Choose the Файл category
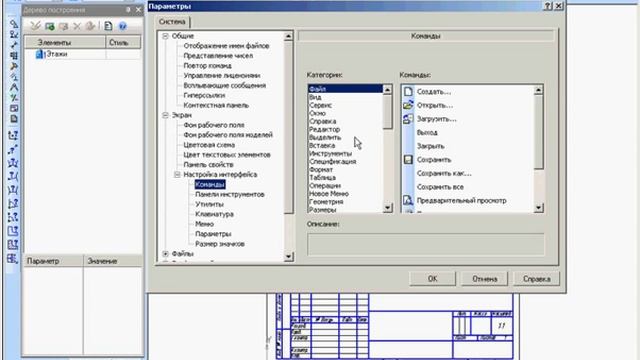The height and width of the screenshot is (360, 640). tap(345, 89)
